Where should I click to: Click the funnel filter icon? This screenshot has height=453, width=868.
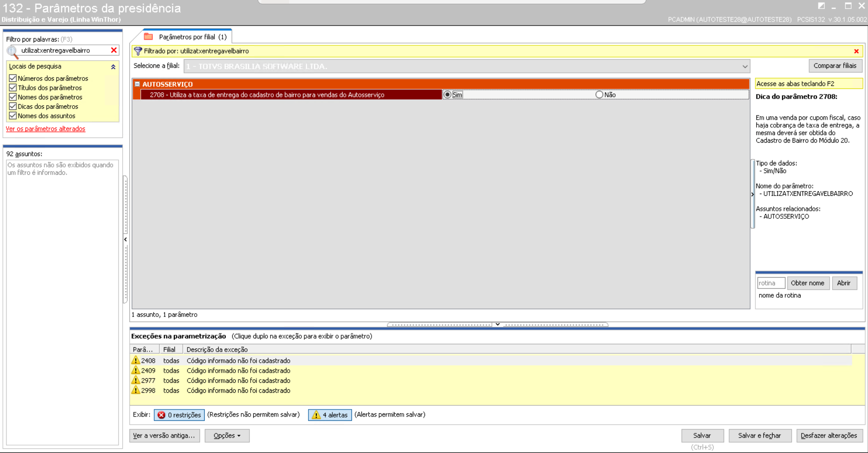pos(138,51)
